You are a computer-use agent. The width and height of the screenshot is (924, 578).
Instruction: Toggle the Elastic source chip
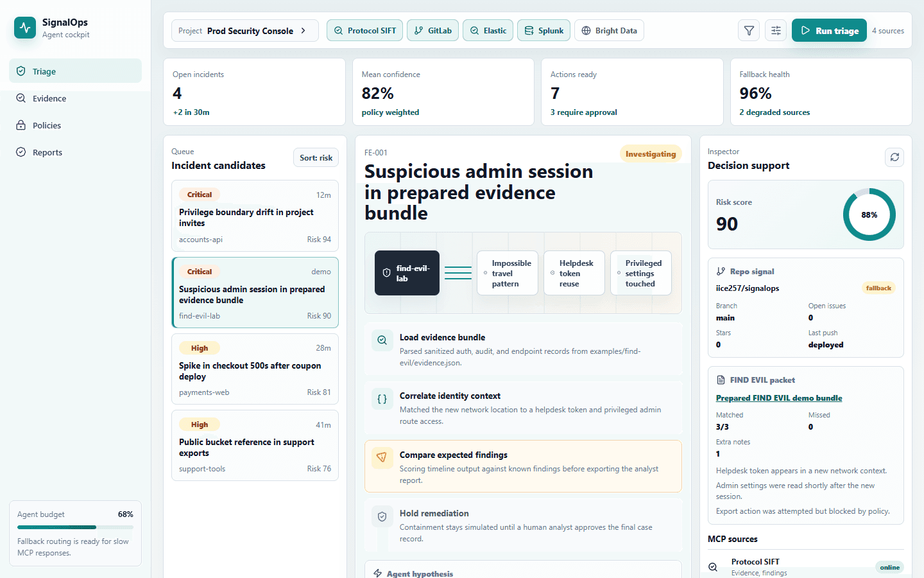(488, 30)
